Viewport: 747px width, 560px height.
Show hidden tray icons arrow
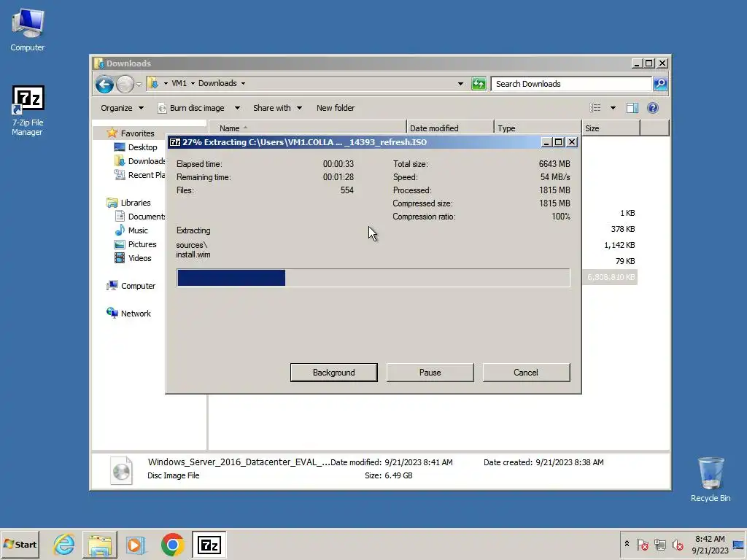(627, 544)
